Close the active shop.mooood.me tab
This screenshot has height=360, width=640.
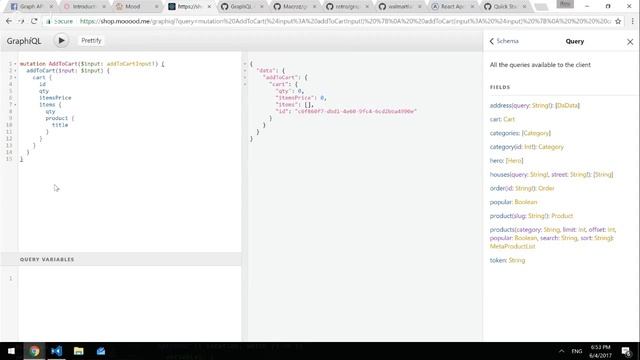coord(209,7)
